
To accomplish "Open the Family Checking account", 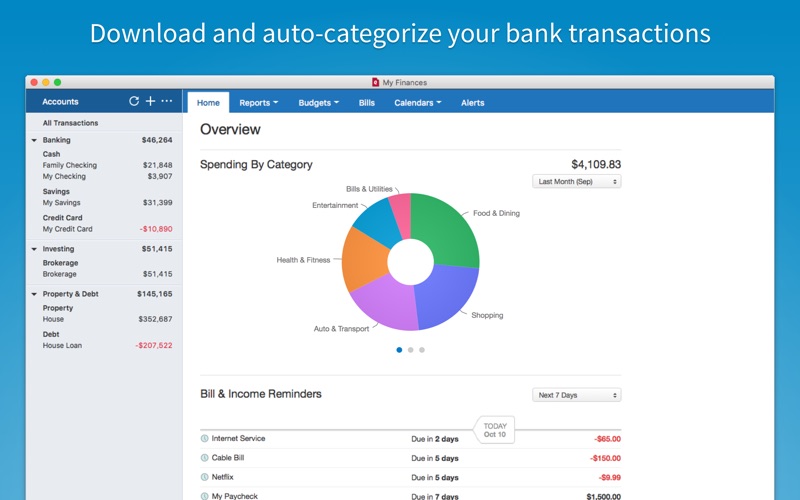I will [x=70, y=165].
